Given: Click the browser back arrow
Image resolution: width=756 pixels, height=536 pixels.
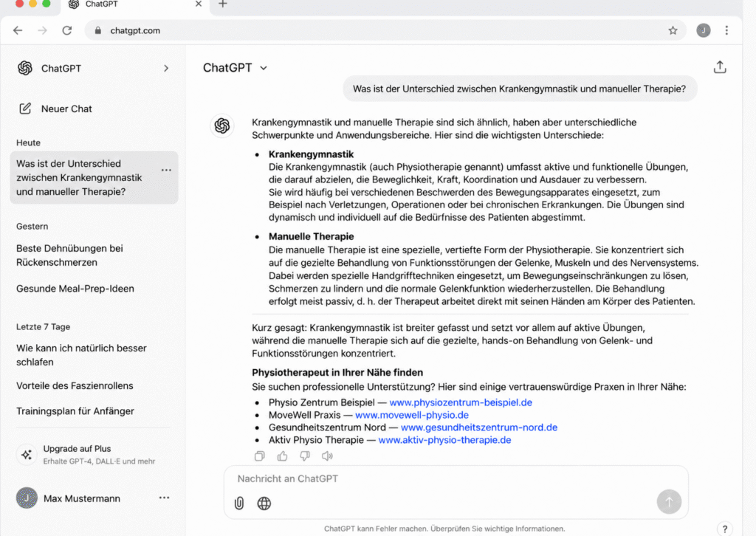Looking at the screenshot, I should [18, 30].
